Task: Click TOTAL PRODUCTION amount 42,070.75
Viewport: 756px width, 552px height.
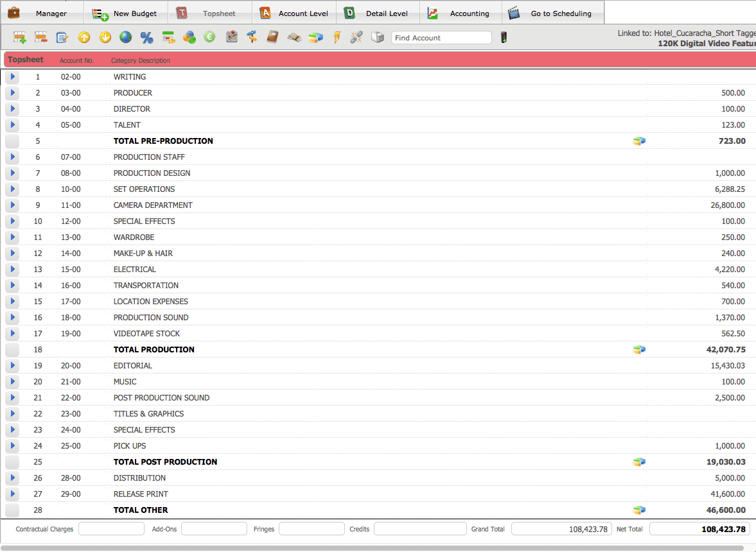Action: pyautogui.click(x=726, y=350)
